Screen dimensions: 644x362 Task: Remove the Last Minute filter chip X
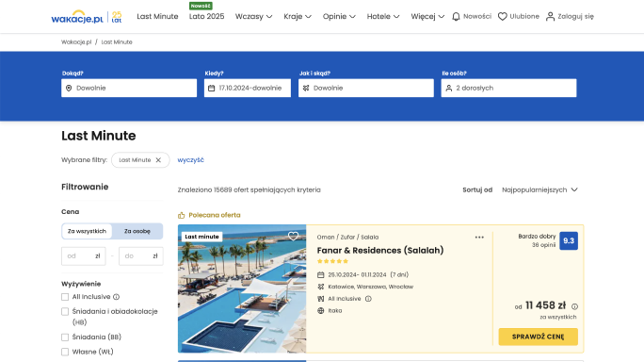(158, 160)
